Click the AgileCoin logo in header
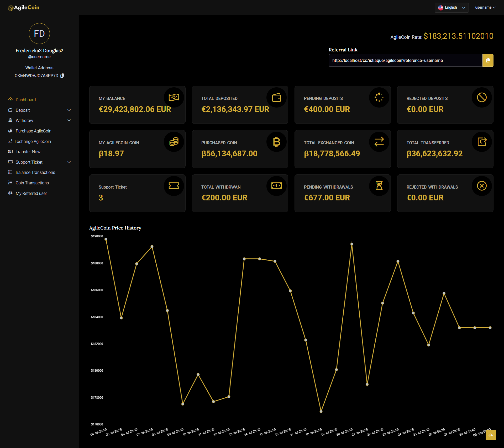Screen dimensions: 504x448 [x=24, y=8]
